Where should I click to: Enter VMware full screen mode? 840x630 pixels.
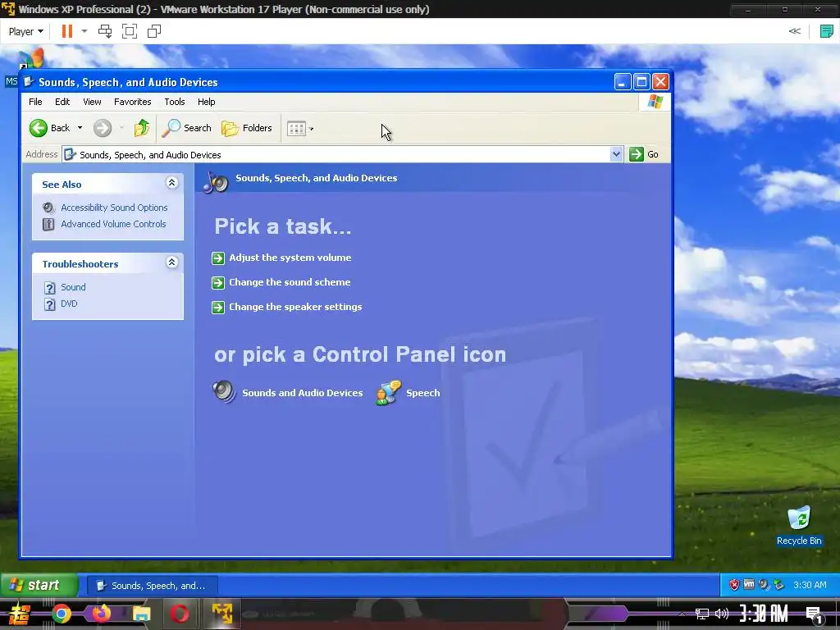(130, 32)
